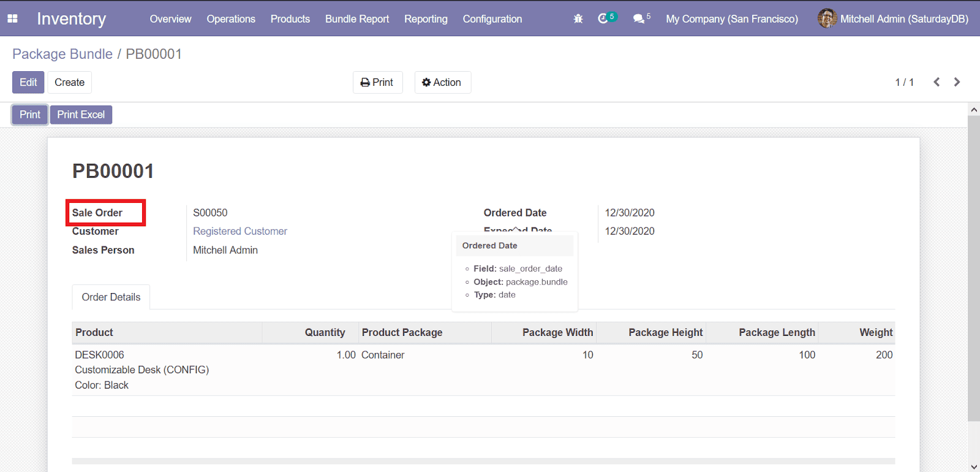
Task: Open the Registered Customer link
Action: pos(240,231)
